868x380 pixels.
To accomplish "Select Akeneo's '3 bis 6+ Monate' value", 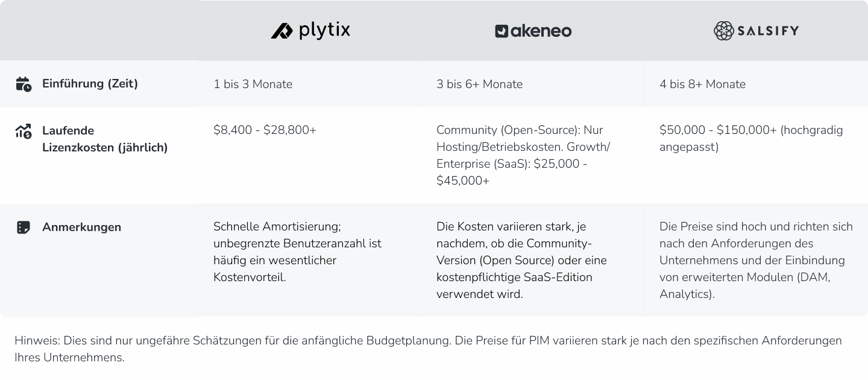I will click(x=480, y=84).
